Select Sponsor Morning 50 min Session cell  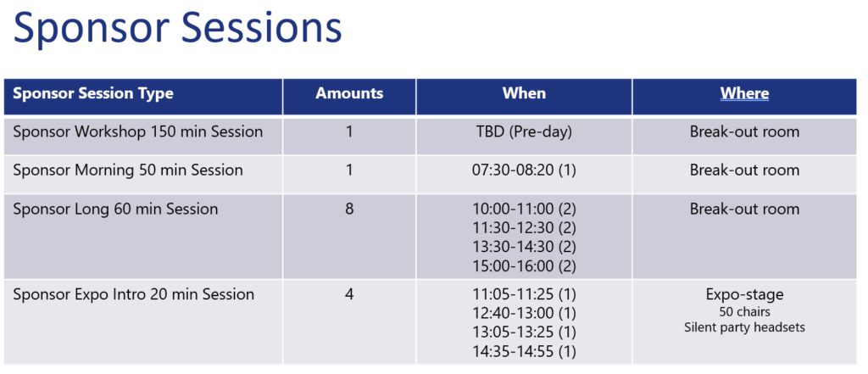128,170
